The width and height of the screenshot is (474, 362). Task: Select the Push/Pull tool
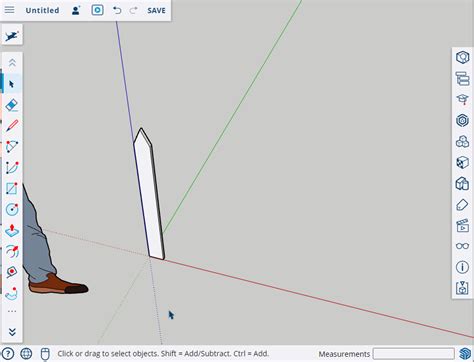click(x=12, y=231)
